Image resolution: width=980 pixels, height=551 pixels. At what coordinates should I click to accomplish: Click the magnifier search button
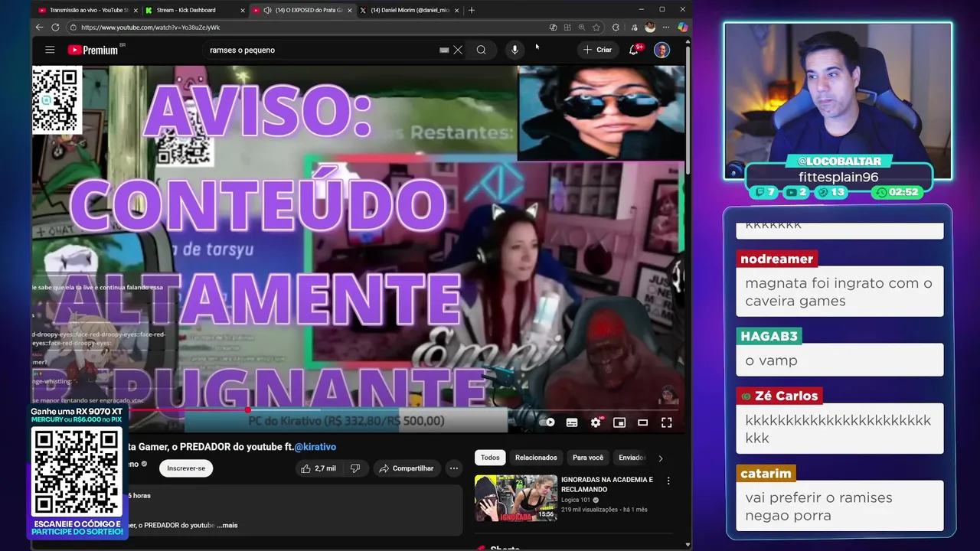click(x=481, y=50)
